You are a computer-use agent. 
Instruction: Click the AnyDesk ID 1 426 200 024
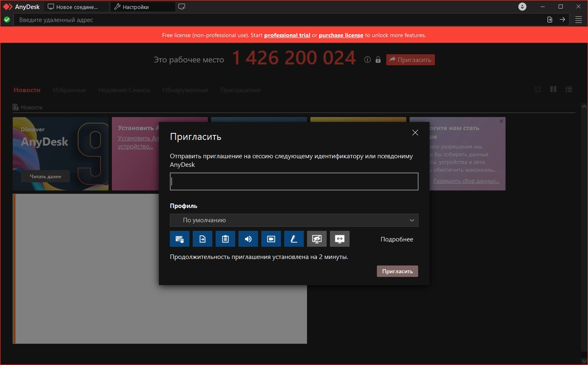click(294, 58)
